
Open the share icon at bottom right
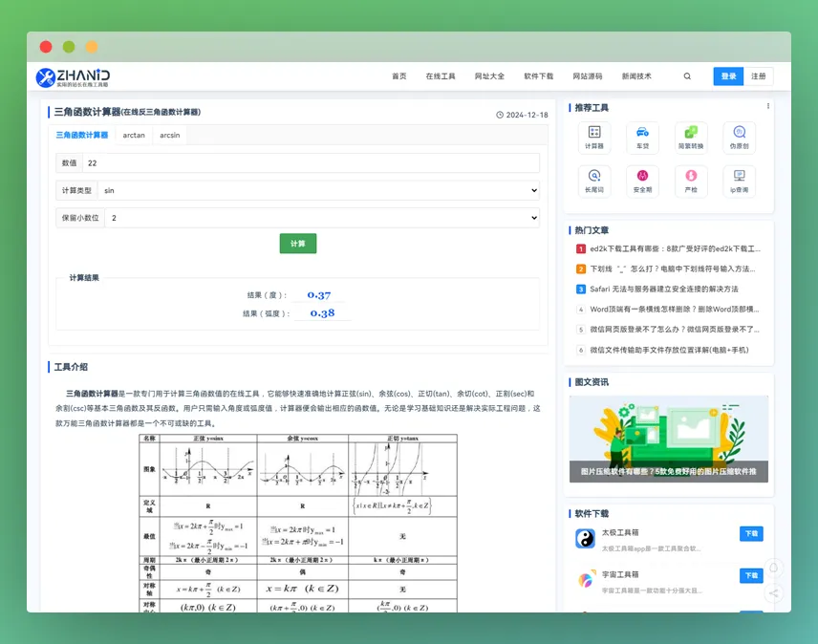point(774,594)
